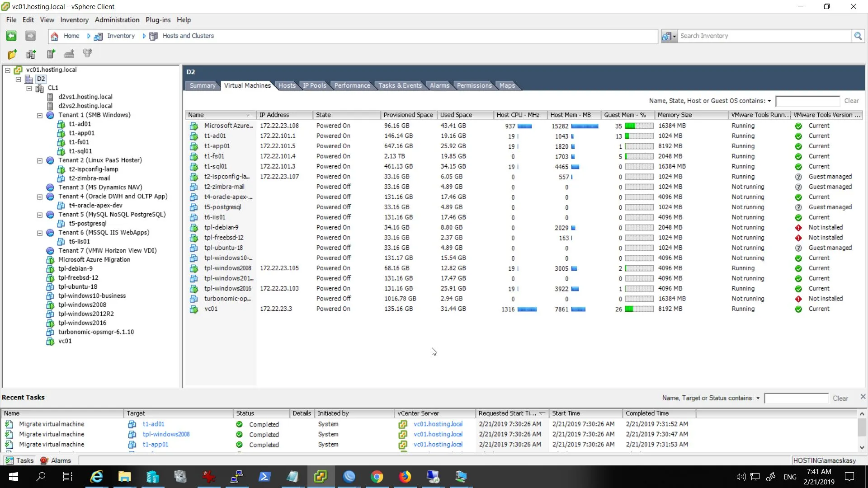The height and width of the screenshot is (488, 868).
Task: Open Internet Explorer from taskbar
Action: point(97,477)
